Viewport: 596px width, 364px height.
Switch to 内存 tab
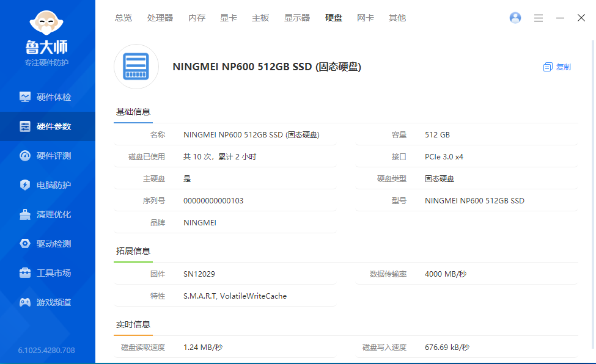point(197,18)
